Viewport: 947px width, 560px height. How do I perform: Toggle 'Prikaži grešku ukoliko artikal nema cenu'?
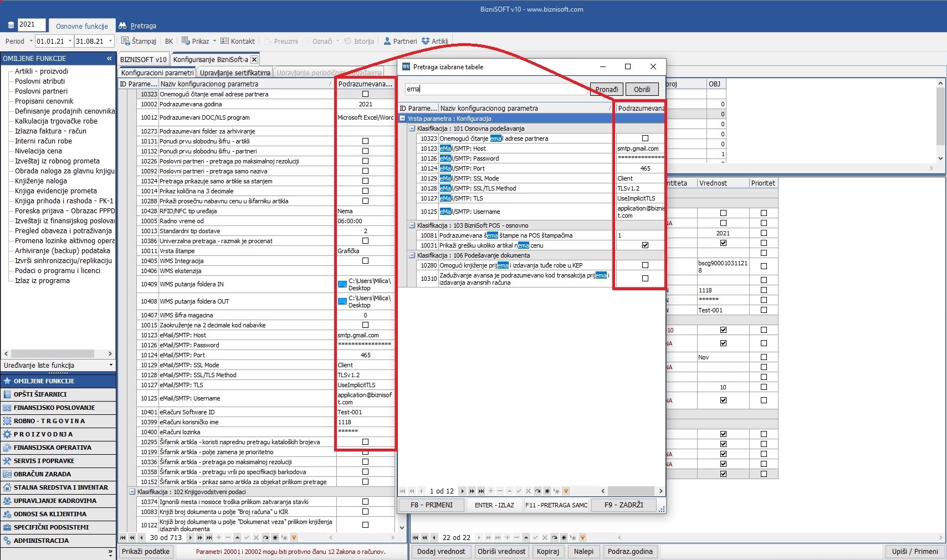(645, 245)
